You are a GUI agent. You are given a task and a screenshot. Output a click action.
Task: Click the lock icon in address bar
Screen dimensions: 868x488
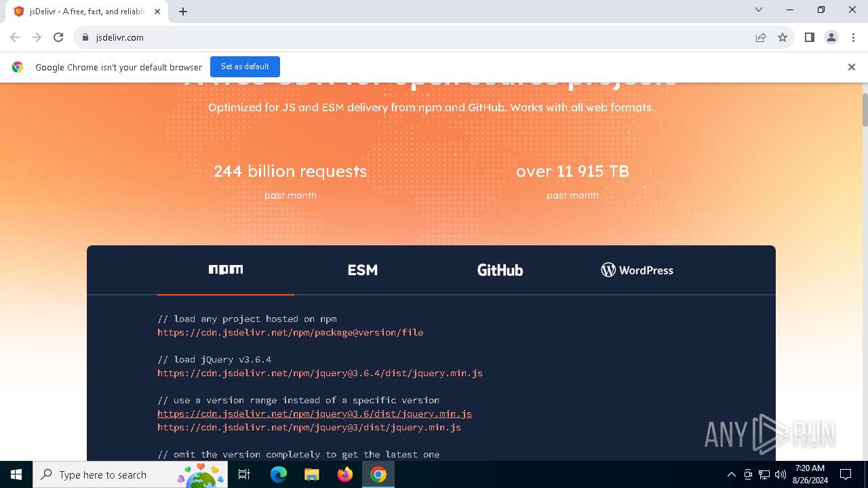(x=85, y=37)
